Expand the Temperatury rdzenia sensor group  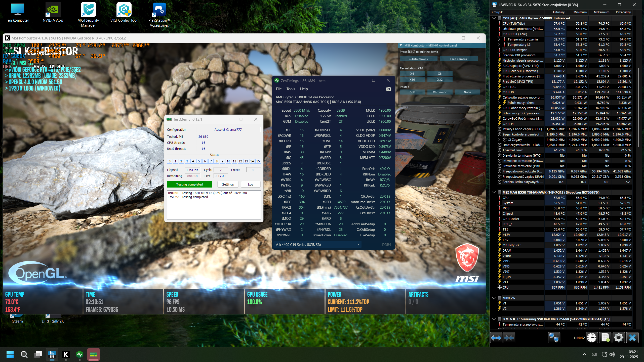499,39
